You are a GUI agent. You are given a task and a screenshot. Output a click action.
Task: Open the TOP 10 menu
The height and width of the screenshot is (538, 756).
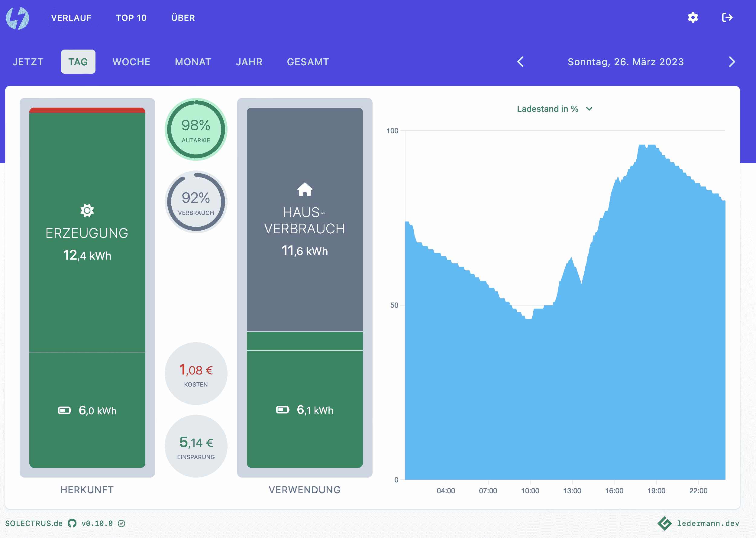[131, 18]
